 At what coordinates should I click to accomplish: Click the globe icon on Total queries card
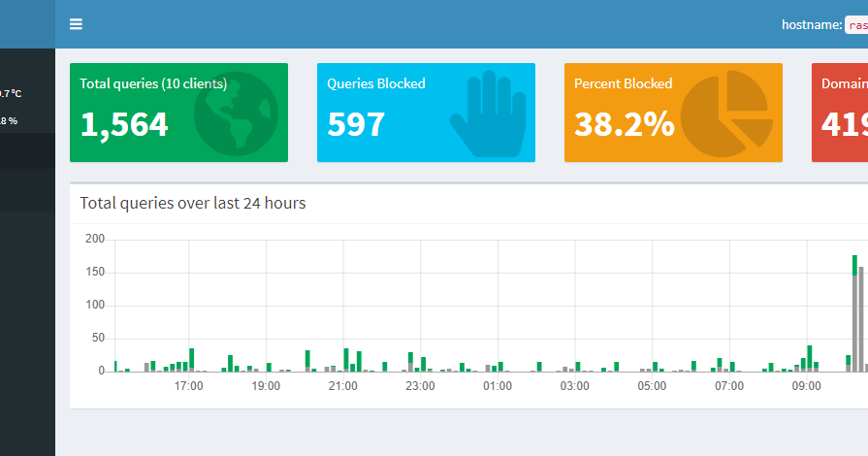(236, 114)
